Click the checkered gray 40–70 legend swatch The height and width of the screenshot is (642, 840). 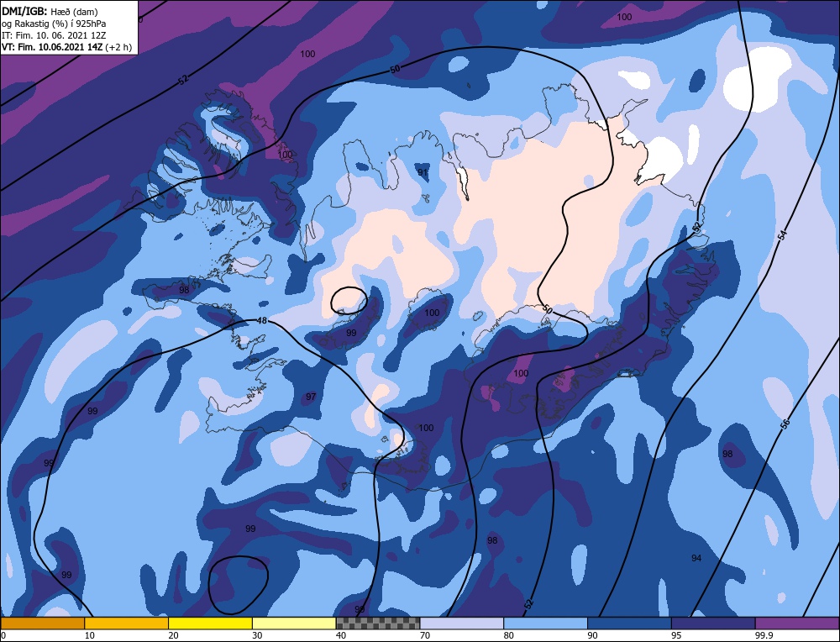378,623
